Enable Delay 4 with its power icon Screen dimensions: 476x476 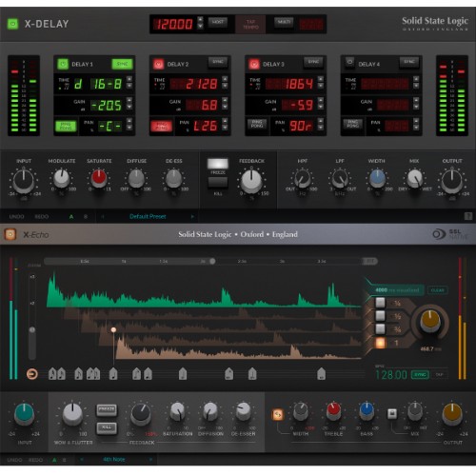(349, 62)
